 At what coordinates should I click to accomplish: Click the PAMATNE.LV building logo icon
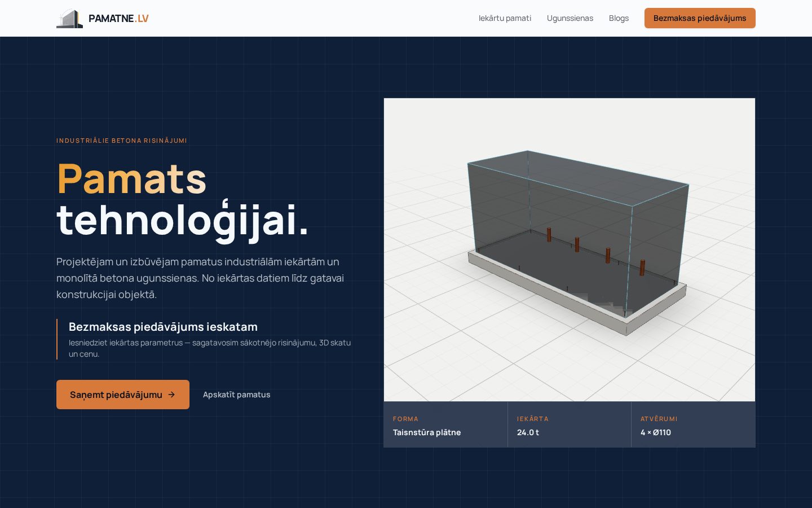tap(69, 19)
